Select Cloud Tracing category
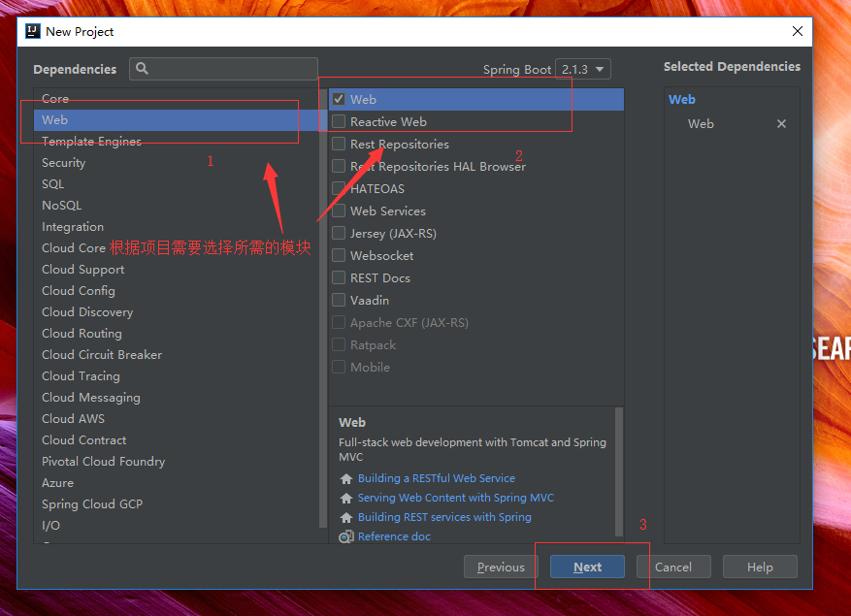 click(177, 376)
